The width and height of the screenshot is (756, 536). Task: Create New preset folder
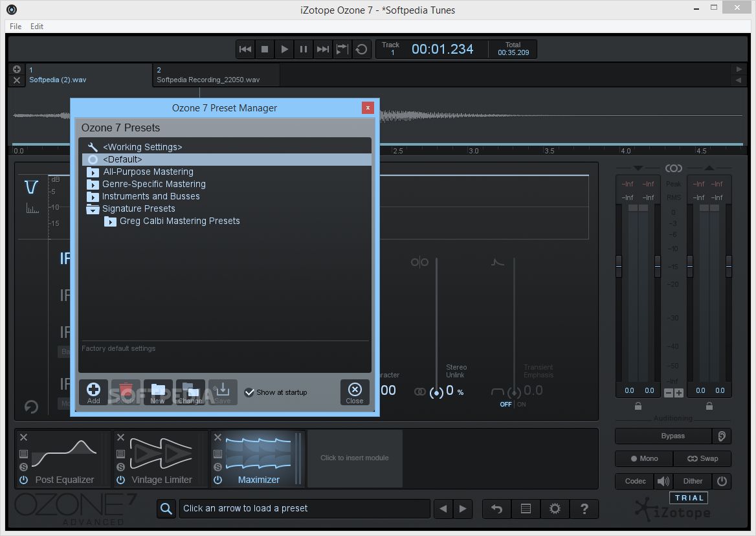(x=158, y=392)
